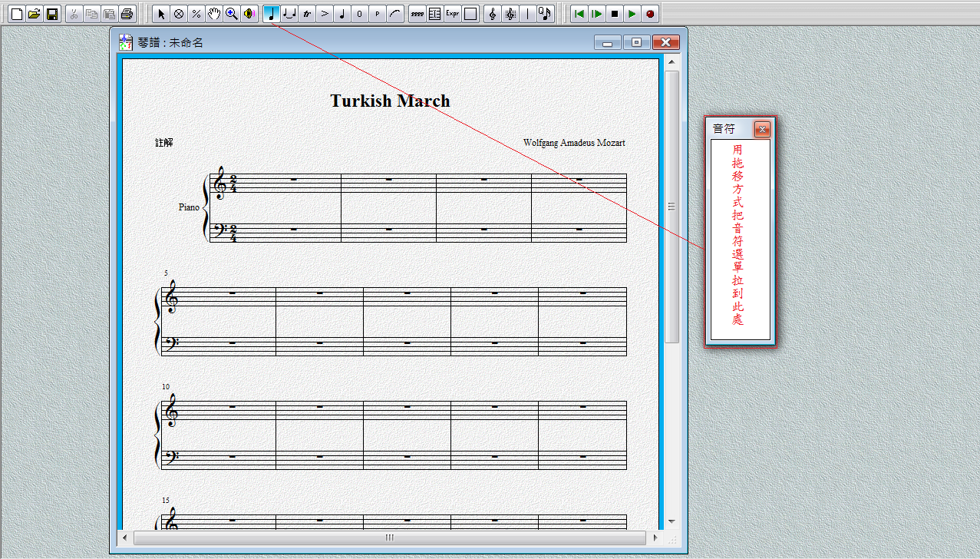Viewport: 980px width, 559px height.
Task: Maximize the 琴譜 score window
Action: tap(637, 42)
